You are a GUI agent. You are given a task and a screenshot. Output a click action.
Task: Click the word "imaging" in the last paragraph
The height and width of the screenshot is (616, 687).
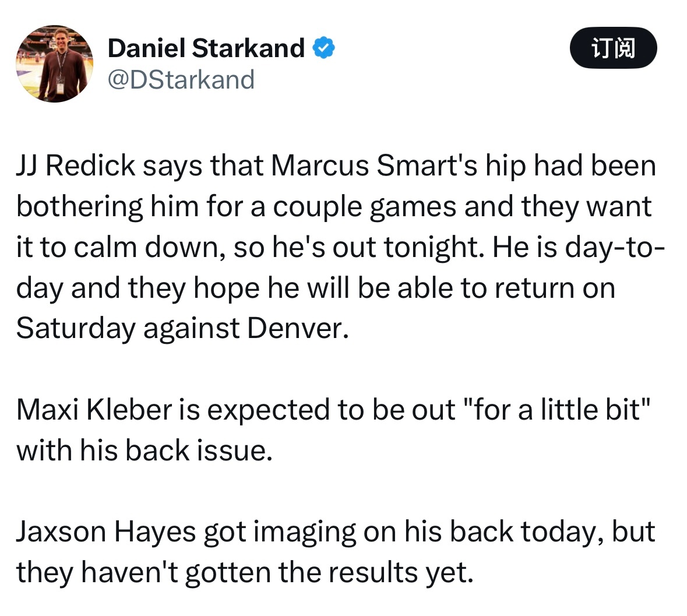[x=305, y=533]
